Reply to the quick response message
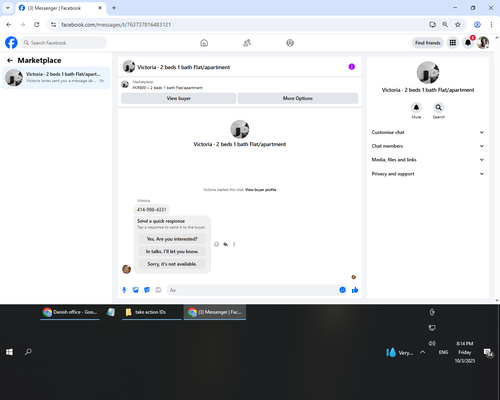The height and width of the screenshot is (400, 500). click(226, 244)
